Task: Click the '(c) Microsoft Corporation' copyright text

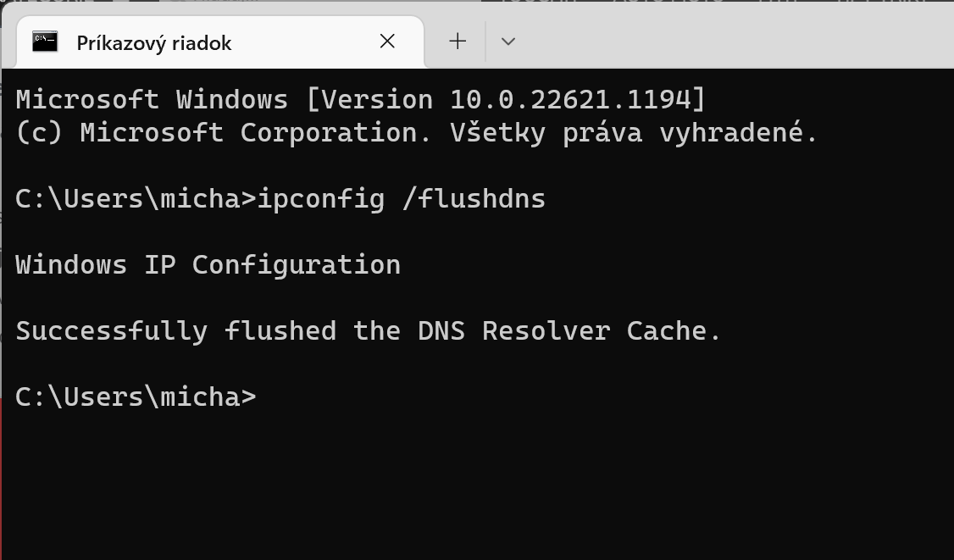Action: 216,133
